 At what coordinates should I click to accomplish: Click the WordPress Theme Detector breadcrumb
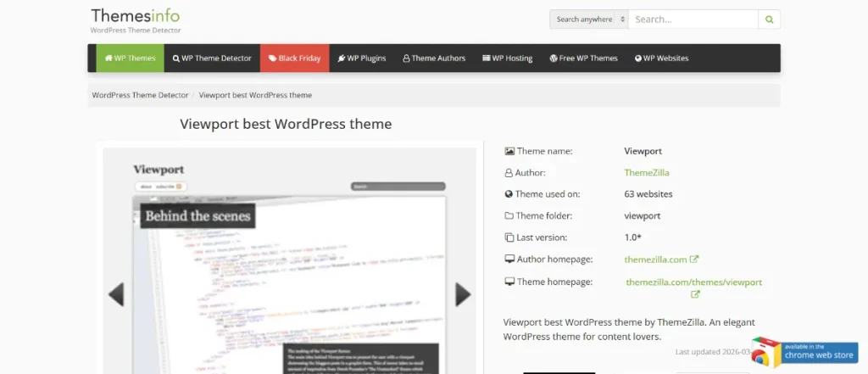click(140, 95)
